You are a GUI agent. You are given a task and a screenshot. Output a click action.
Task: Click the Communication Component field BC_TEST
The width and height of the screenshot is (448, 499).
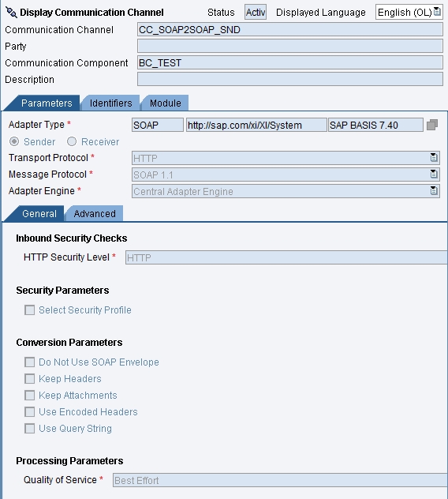[x=290, y=62]
